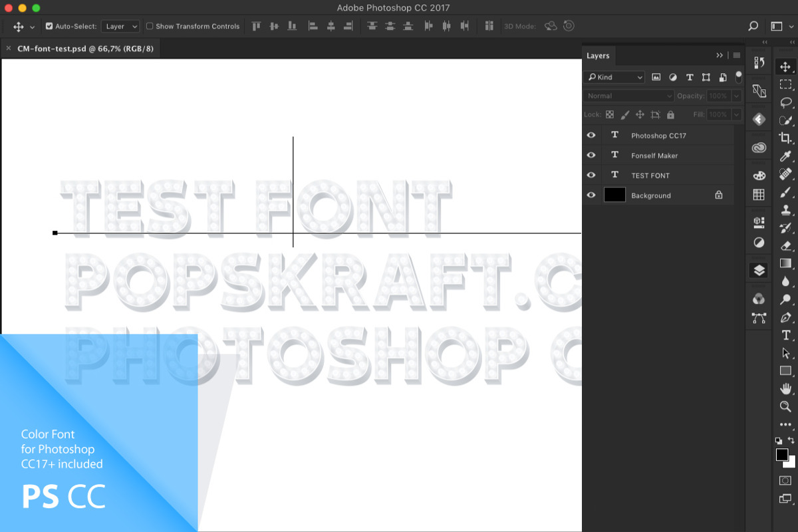Viewport: 798px width, 532px height.
Task: Open the Adjustments panel circle icon
Action: click(x=759, y=242)
